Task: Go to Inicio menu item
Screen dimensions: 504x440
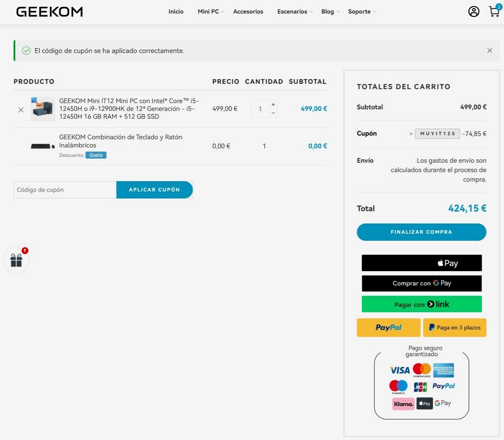Action: 176,12
